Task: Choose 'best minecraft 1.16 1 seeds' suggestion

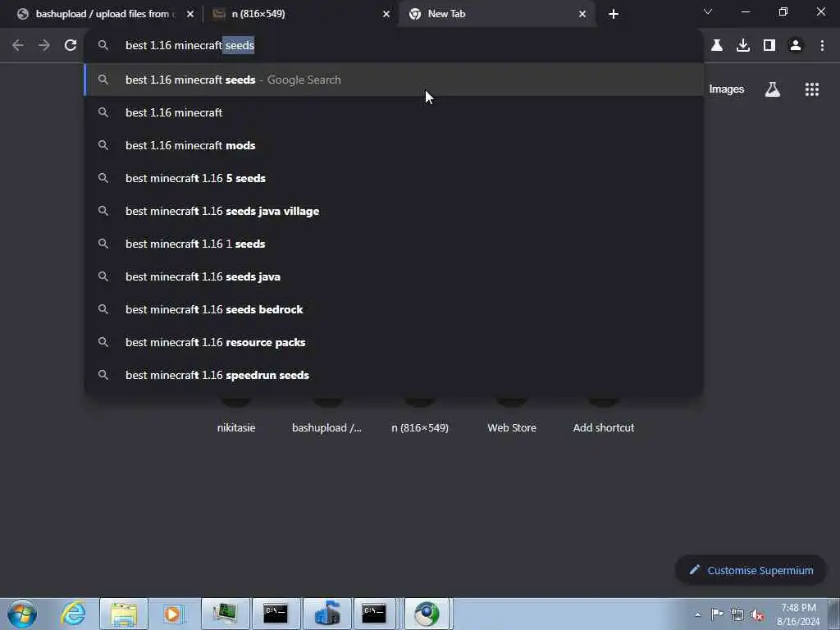Action: click(394, 244)
